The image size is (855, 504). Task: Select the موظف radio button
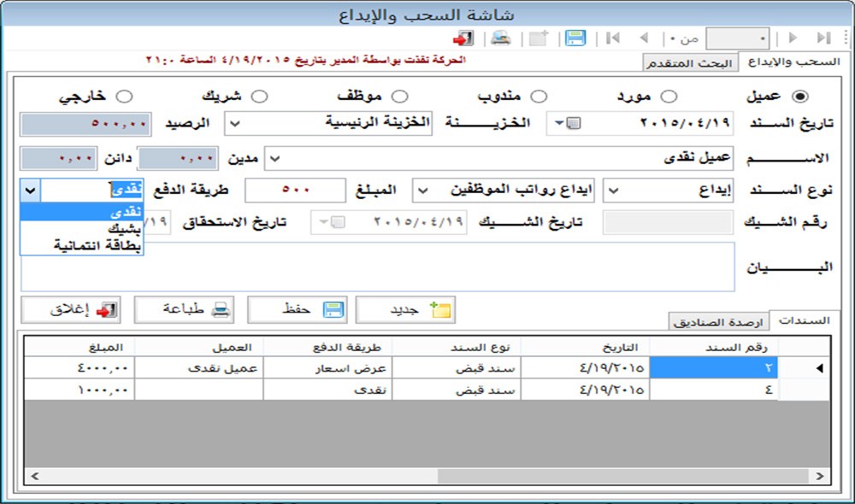pyautogui.click(x=399, y=97)
